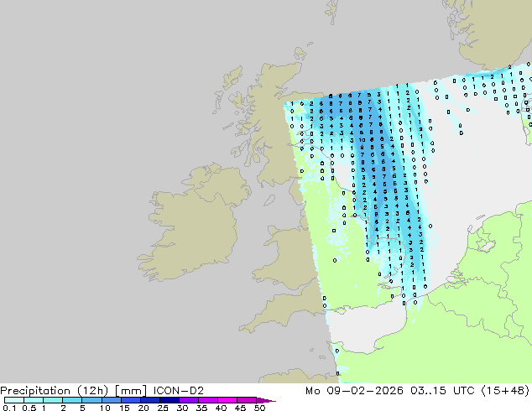
Task: Pick the 5–10 mm legend swatch
Action: [x=91, y=400]
